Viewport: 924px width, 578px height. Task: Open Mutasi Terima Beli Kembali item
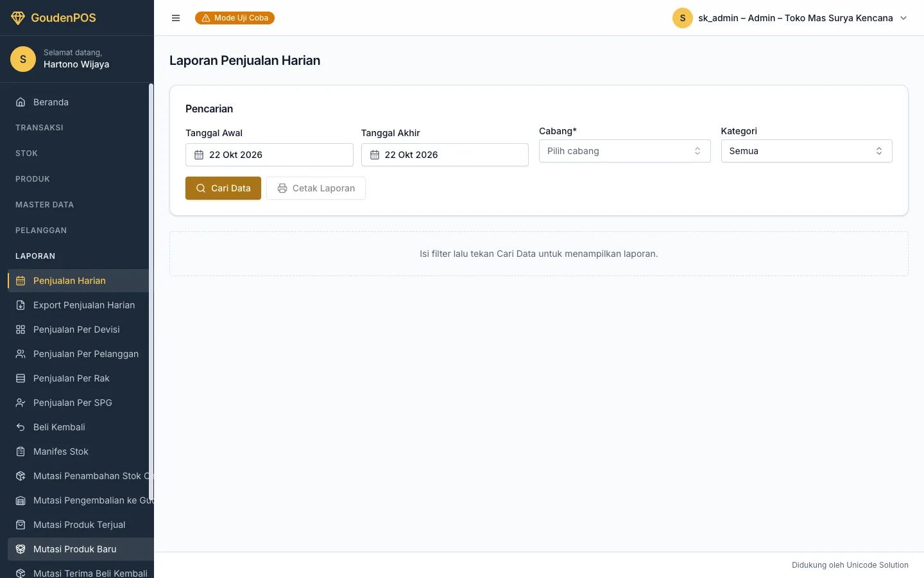tap(81, 572)
